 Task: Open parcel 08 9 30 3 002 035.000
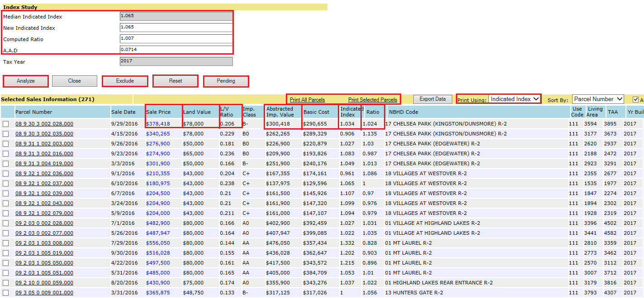44,134
